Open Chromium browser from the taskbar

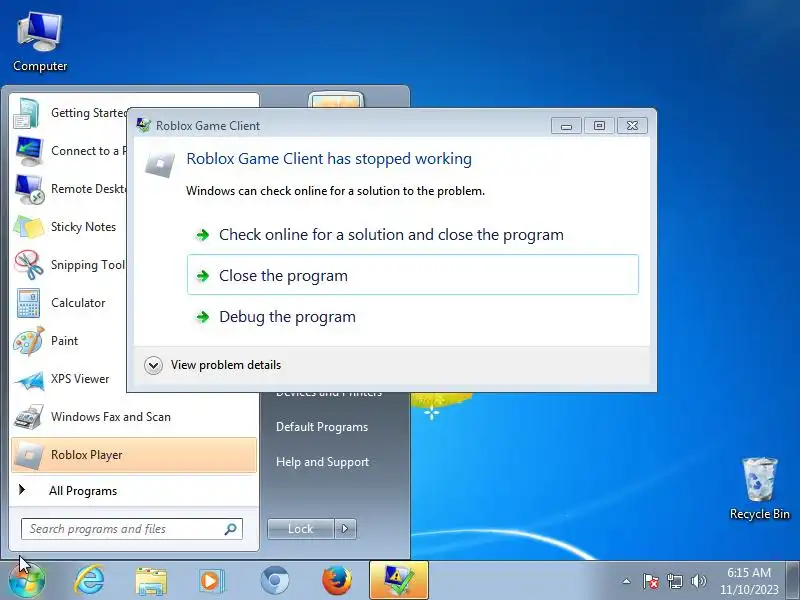point(274,581)
